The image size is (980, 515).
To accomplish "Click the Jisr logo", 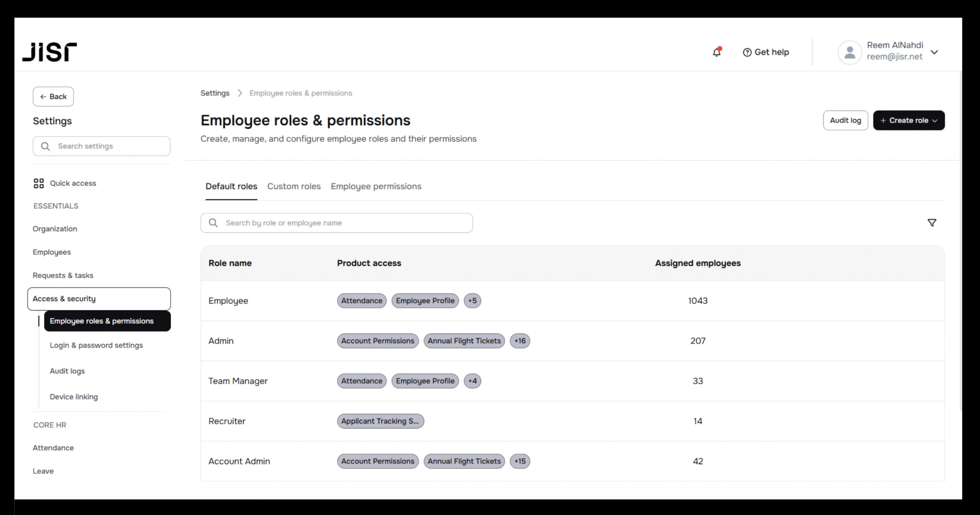I will coord(49,52).
